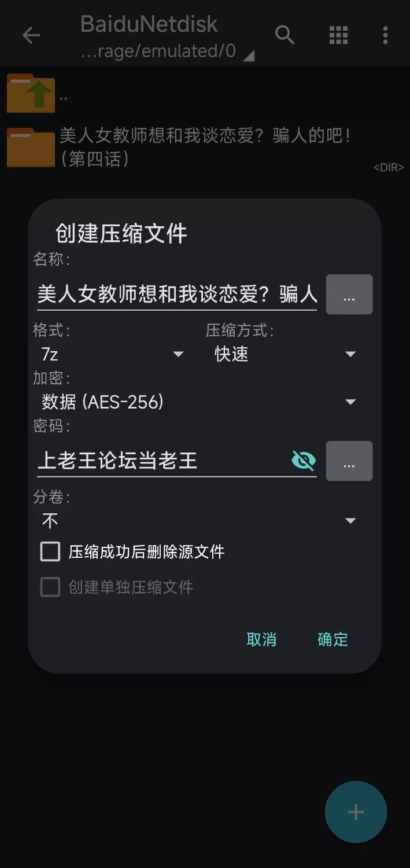Open the search function
410x868 pixels.
pos(285,35)
